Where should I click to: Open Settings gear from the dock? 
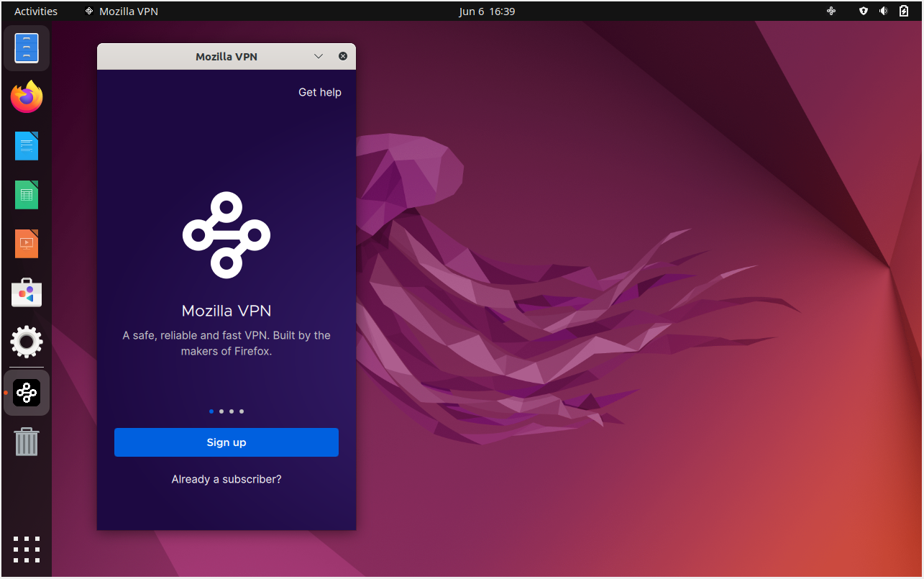pos(27,342)
